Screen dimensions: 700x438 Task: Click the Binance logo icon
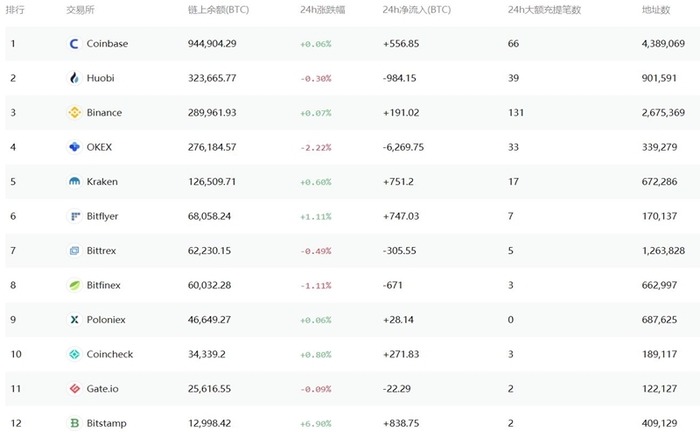pyautogui.click(x=74, y=113)
